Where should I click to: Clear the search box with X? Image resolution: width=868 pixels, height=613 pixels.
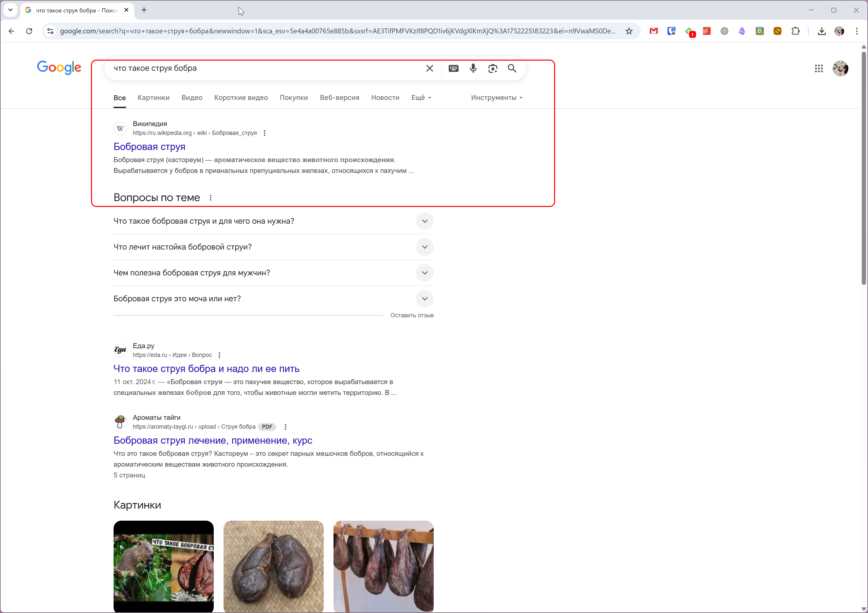click(x=429, y=68)
